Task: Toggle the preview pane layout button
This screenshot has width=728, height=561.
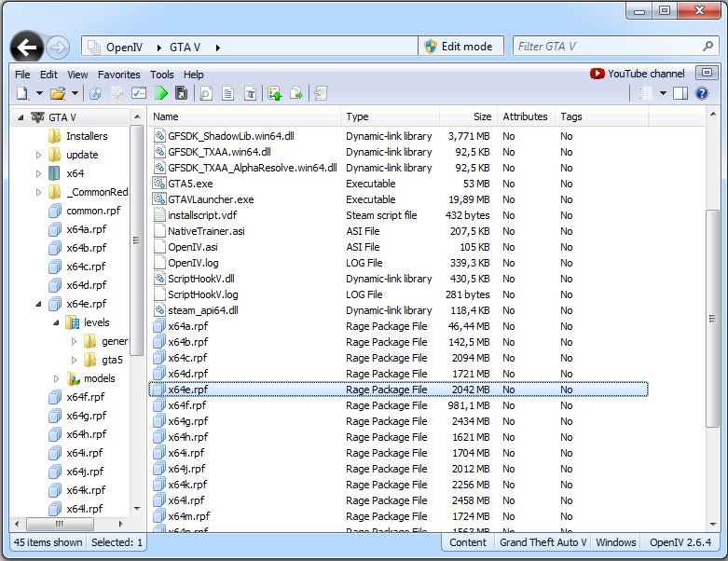Action: point(680,93)
